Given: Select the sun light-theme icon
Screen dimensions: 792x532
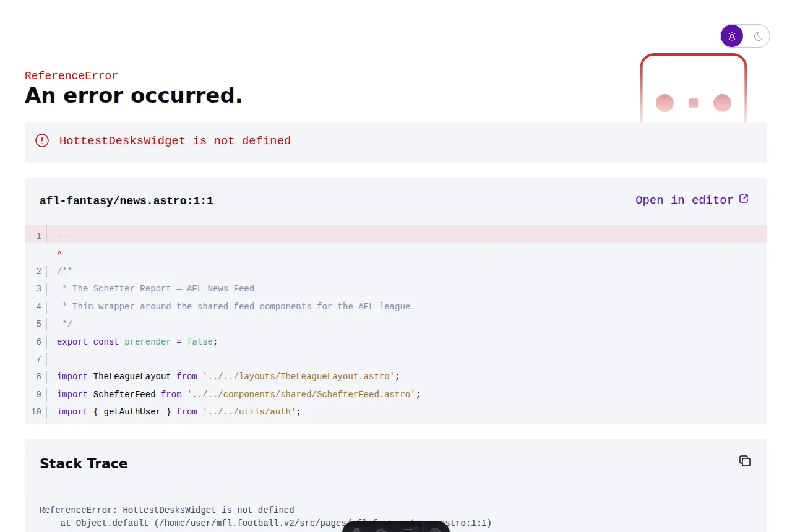Looking at the screenshot, I should 732,36.
